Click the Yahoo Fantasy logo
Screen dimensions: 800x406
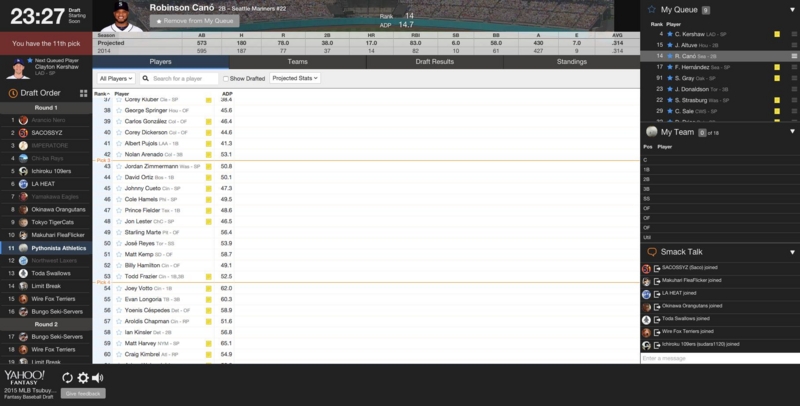click(x=24, y=378)
